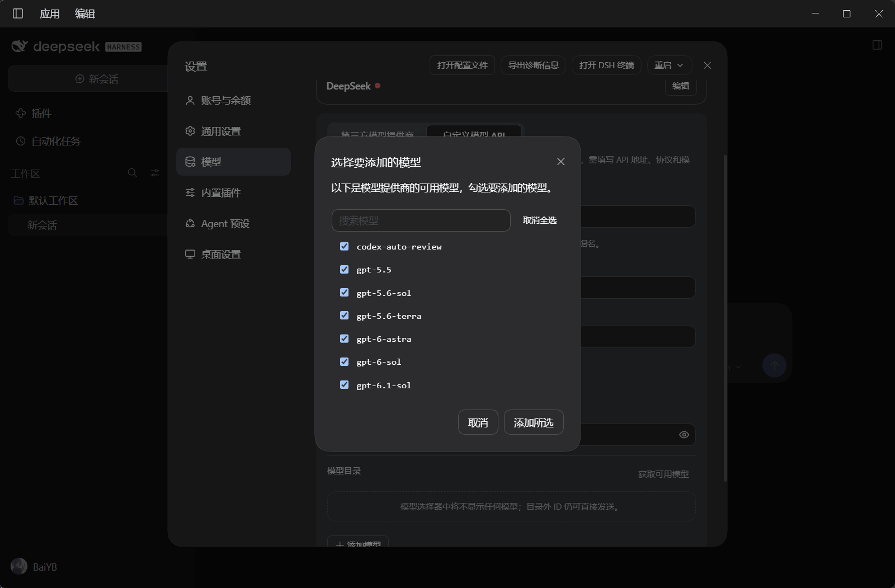Open 自动化任务 in left sidebar
Image resolution: width=895 pixels, height=588 pixels.
pyautogui.click(x=48, y=141)
